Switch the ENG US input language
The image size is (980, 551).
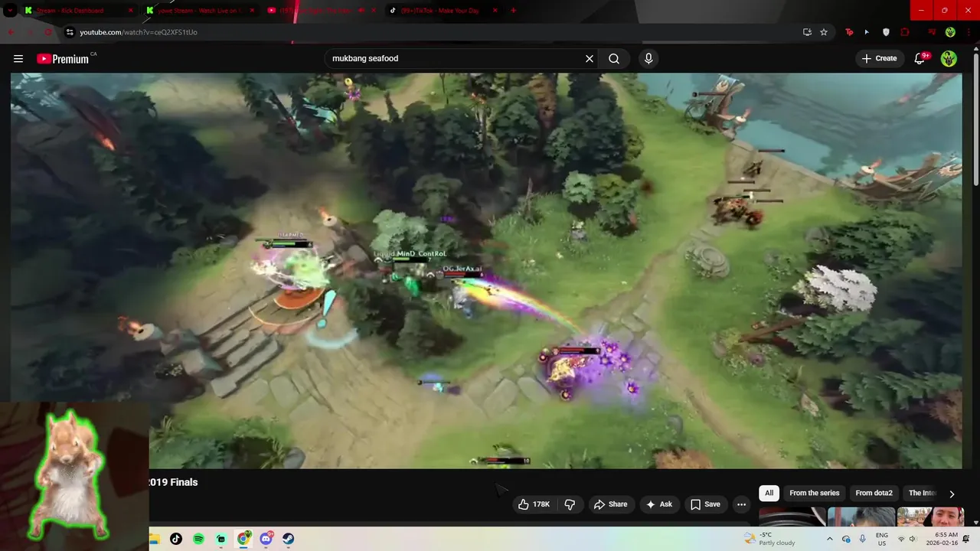click(882, 539)
